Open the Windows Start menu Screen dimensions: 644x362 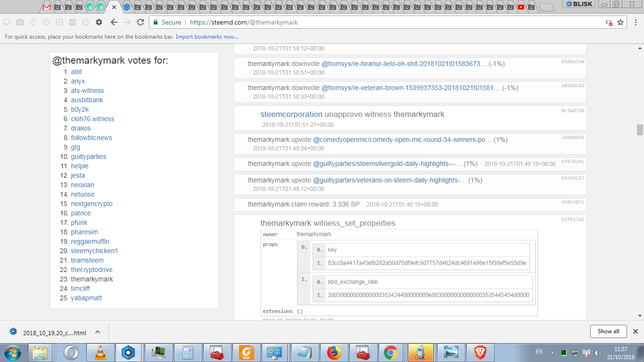(x=13, y=353)
